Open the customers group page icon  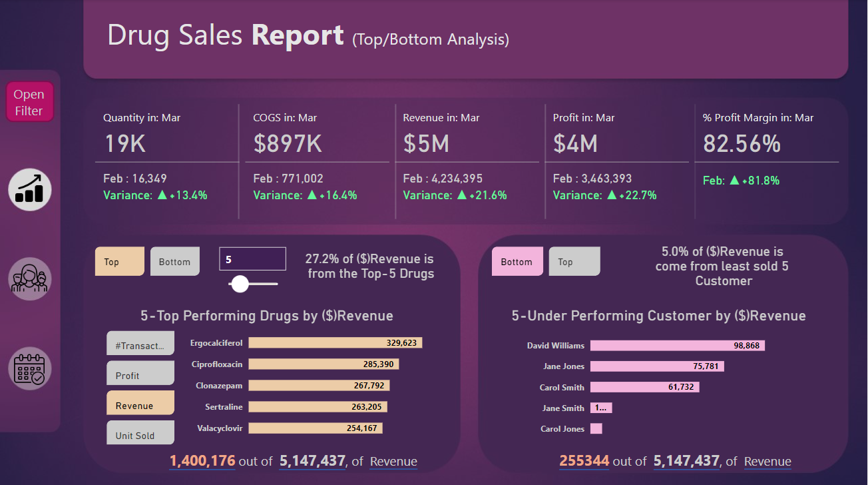[x=29, y=278]
